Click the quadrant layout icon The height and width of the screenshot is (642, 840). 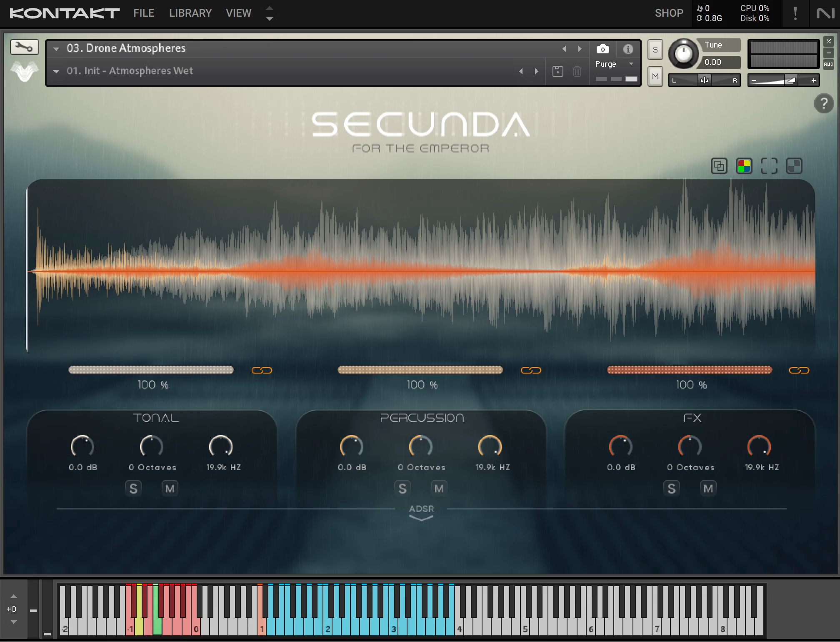[x=794, y=166]
